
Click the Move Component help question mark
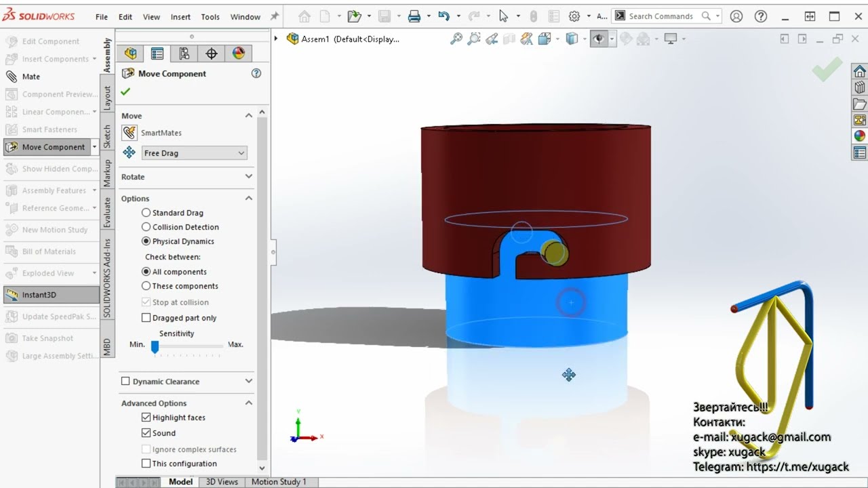pyautogui.click(x=256, y=73)
